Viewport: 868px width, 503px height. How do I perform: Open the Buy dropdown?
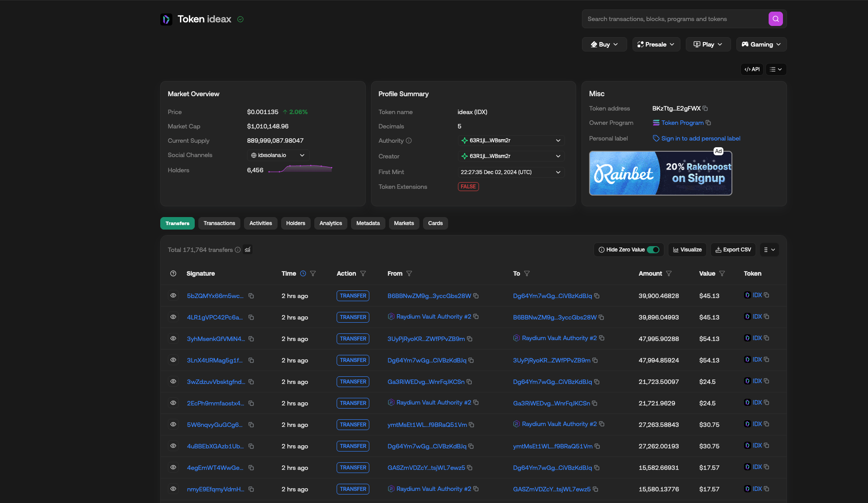(x=604, y=44)
